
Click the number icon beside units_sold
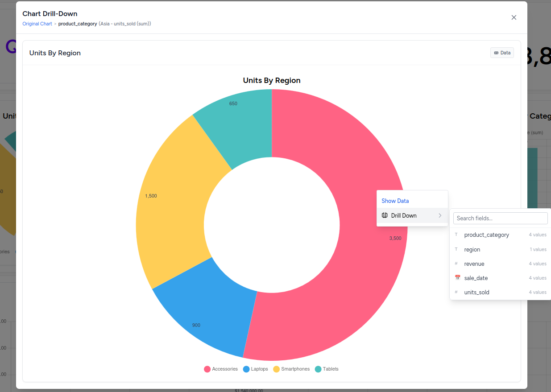(x=456, y=292)
